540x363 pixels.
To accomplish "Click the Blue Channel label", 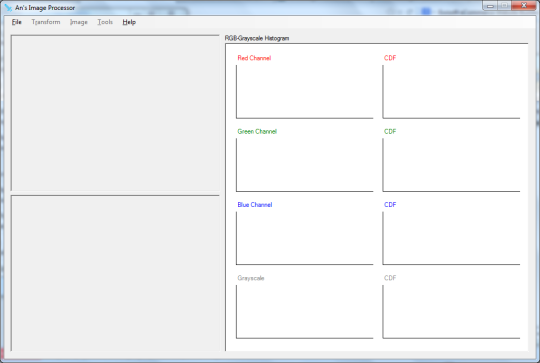I will tap(255, 205).
